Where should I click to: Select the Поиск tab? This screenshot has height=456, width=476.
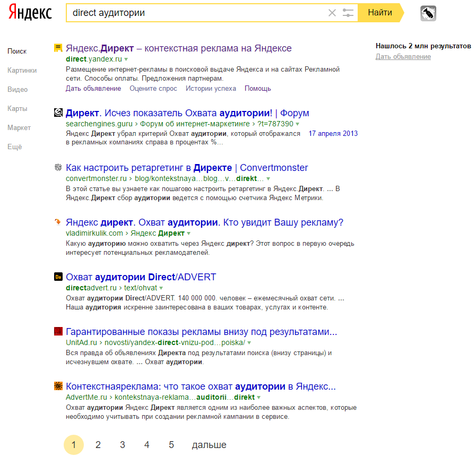pyautogui.click(x=17, y=51)
